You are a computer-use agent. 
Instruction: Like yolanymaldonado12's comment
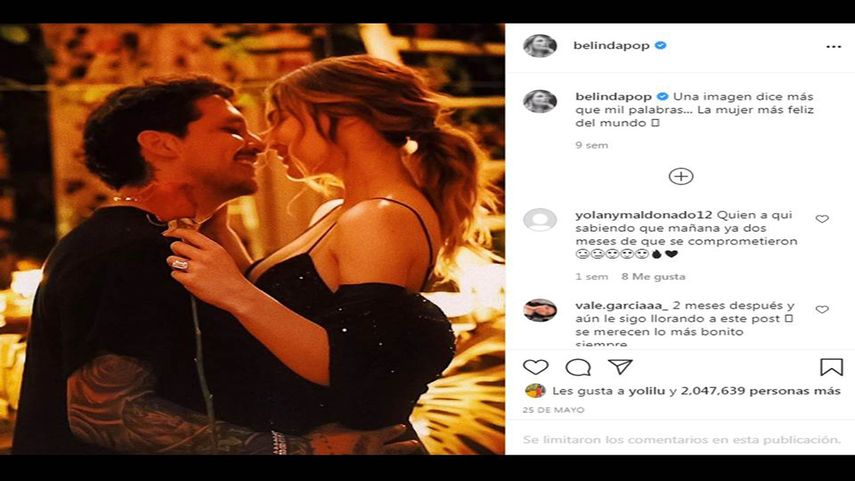822,219
